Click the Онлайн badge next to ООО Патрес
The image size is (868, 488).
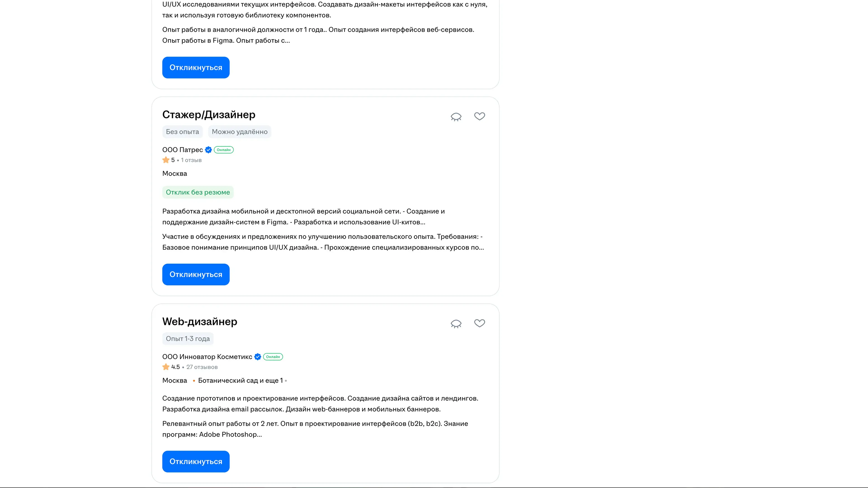[x=224, y=150]
